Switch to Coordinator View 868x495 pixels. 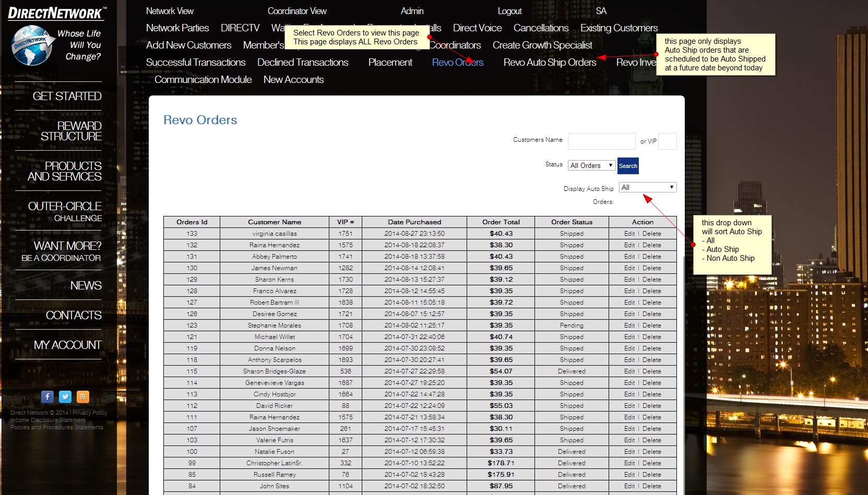coord(297,11)
